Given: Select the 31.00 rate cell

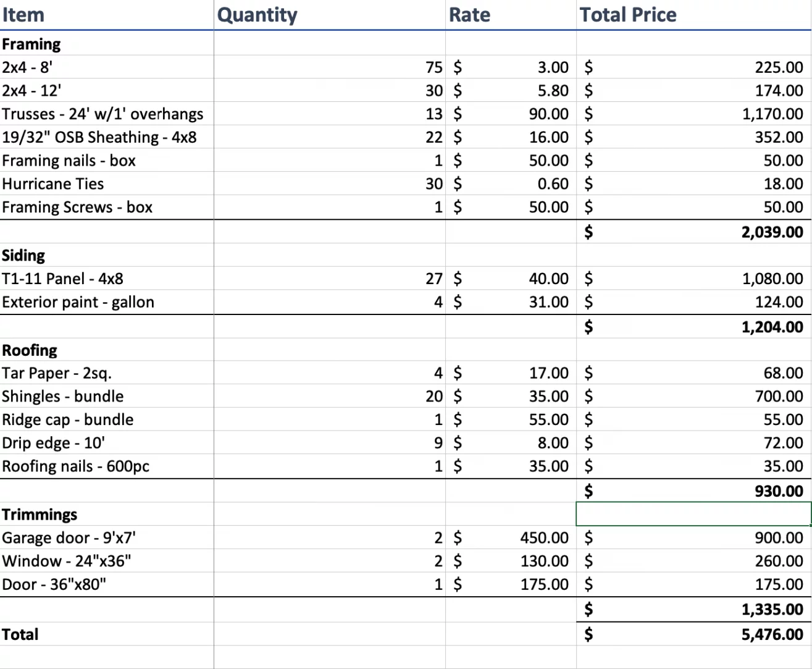Looking at the screenshot, I should click(x=511, y=302).
